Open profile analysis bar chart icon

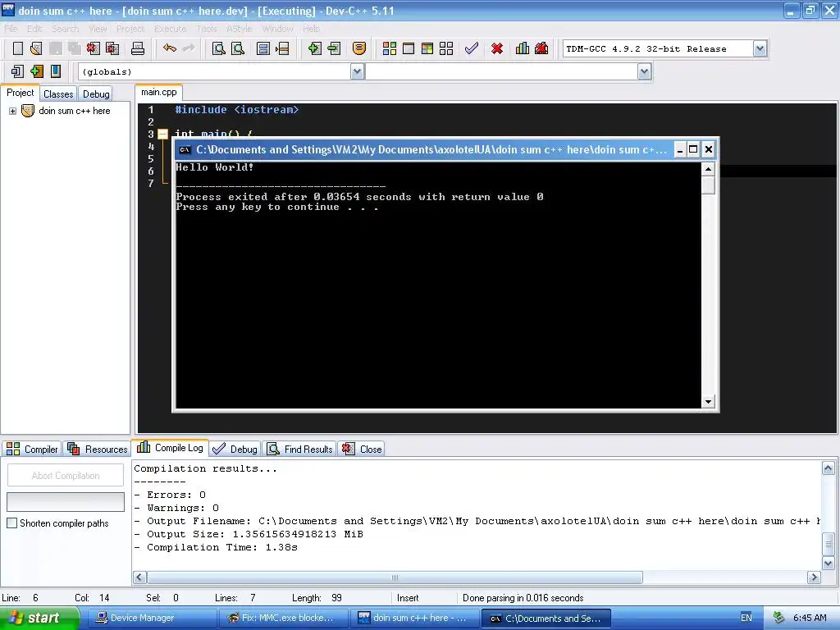tap(523, 48)
